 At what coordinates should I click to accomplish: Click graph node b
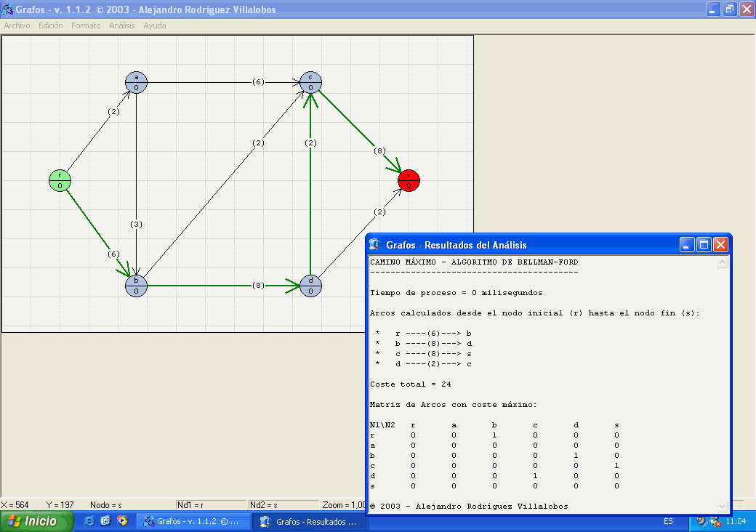tap(136, 285)
